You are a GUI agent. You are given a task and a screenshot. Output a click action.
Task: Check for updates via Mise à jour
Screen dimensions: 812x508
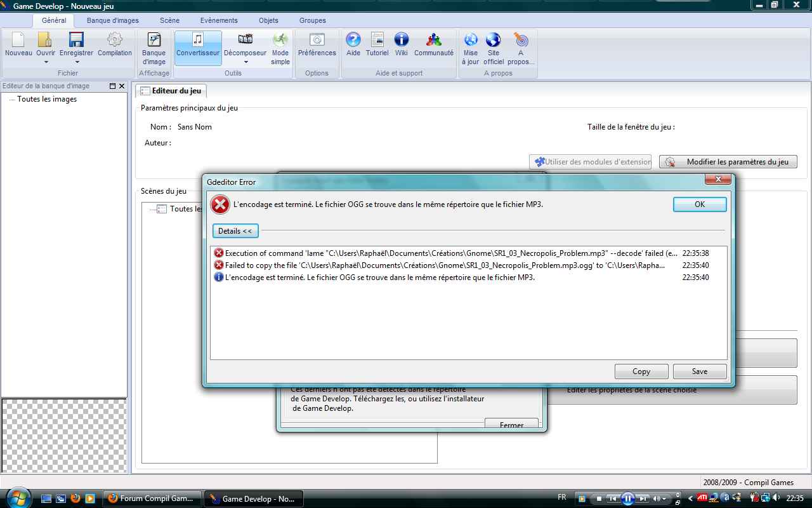pos(470,49)
